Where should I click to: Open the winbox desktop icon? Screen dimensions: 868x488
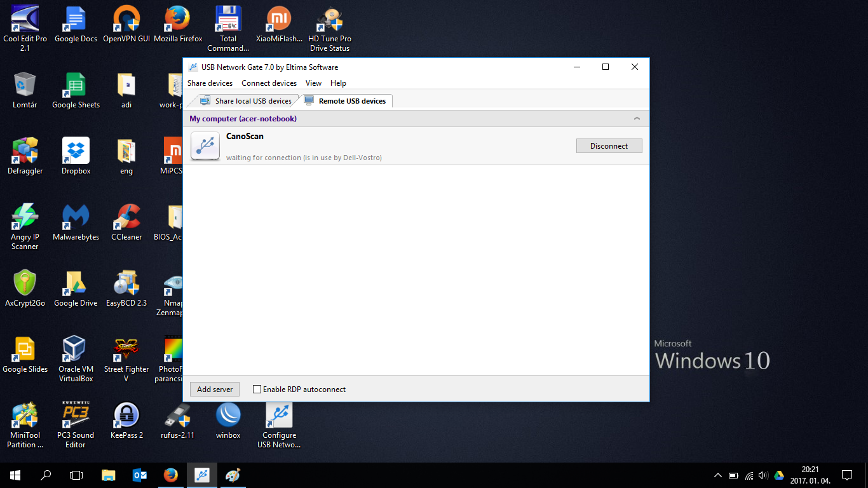[x=228, y=416]
